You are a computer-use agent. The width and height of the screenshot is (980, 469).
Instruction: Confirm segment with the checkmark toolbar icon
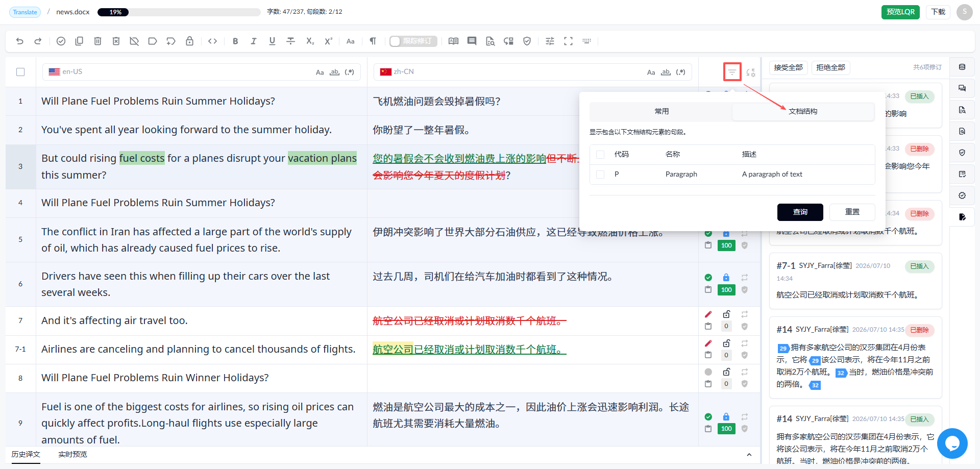click(61, 41)
